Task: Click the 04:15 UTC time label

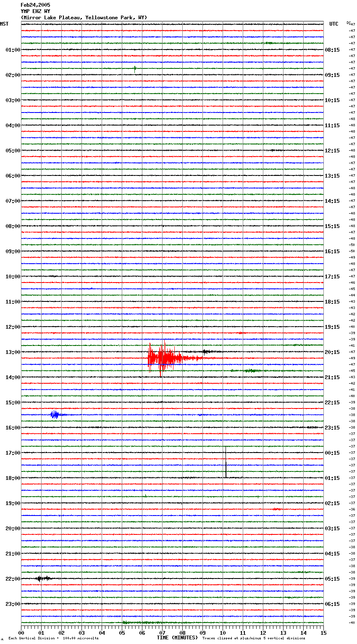Action: tap(332, 554)
